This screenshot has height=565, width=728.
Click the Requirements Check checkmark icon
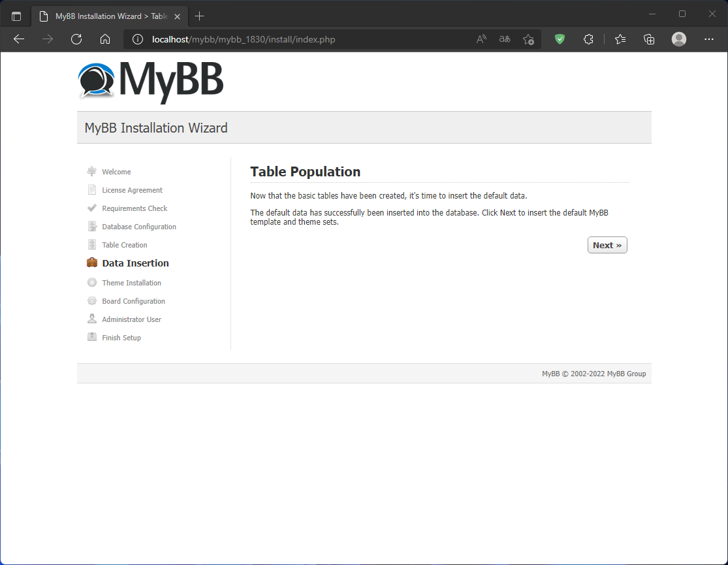tap(92, 208)
